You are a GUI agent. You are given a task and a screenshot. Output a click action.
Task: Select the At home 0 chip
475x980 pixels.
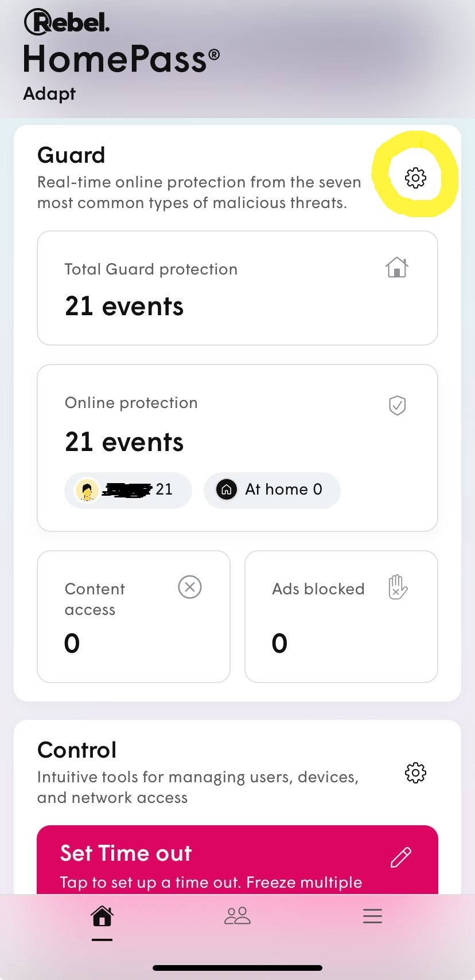tap(272, 490)
